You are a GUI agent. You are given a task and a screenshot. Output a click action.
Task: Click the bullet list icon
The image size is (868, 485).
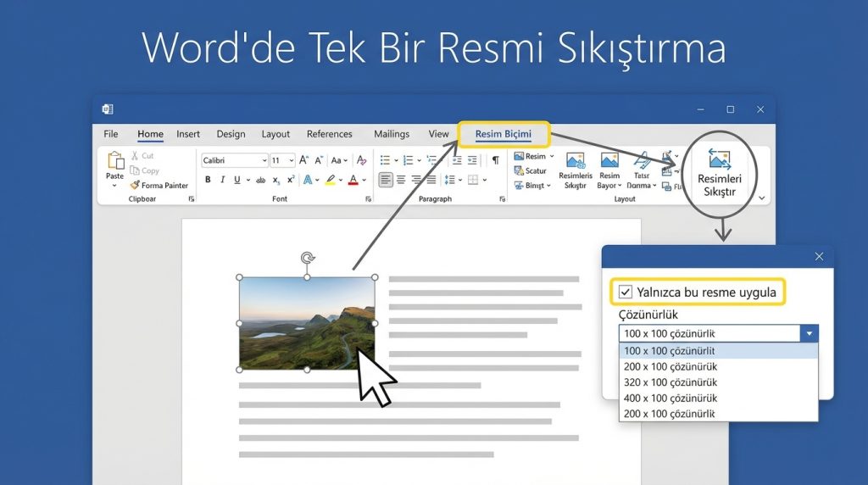pos(386,160)
